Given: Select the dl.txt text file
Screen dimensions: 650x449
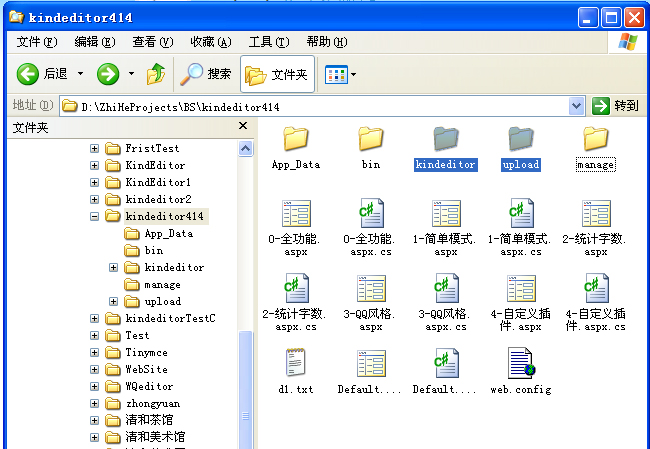Looking at the screenshot, I should 296,371.
